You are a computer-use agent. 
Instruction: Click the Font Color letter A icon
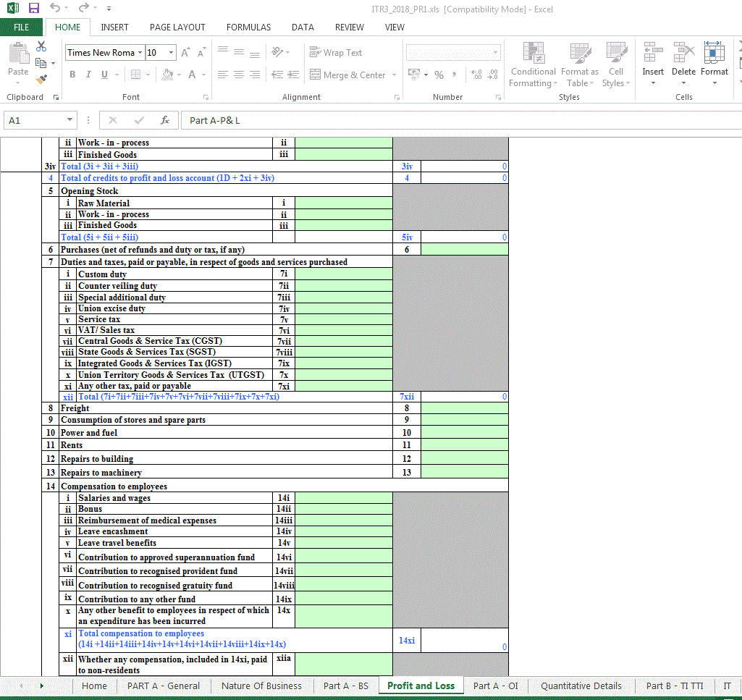(x=192, y=75)
